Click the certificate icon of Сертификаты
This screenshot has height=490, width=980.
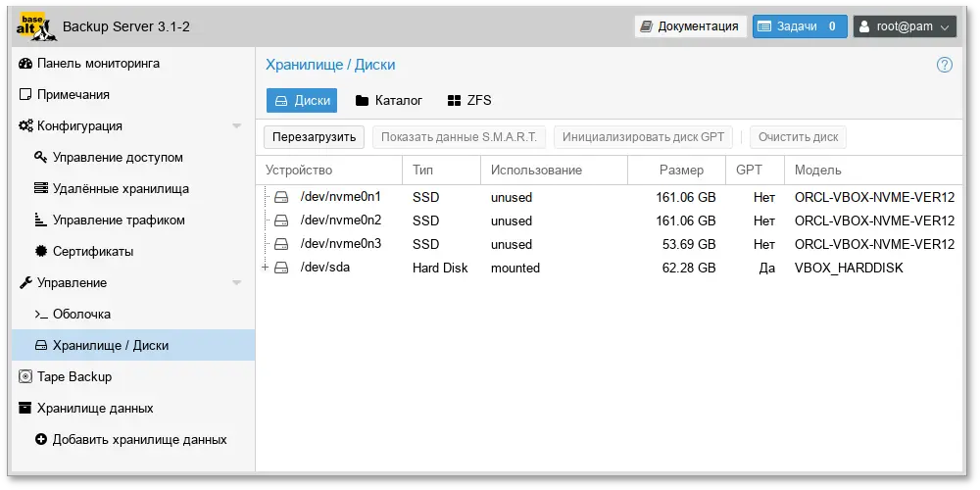click(40, 251)
